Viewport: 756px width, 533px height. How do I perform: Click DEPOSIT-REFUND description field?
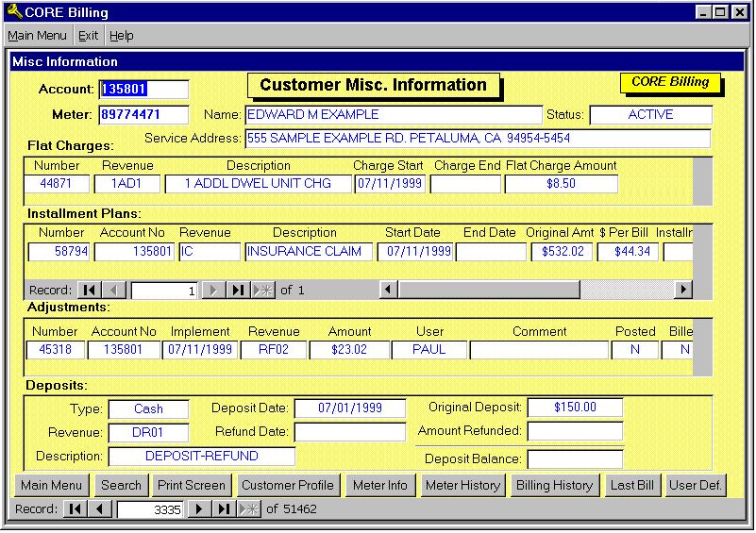tap(202, 457)
